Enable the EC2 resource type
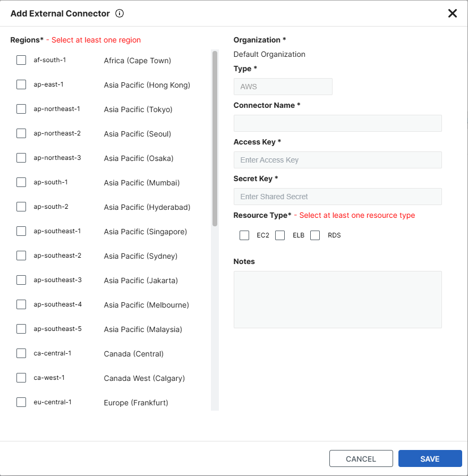Image resolution: width=468 pixels, height=476 pixels. [x=244, y=235]
